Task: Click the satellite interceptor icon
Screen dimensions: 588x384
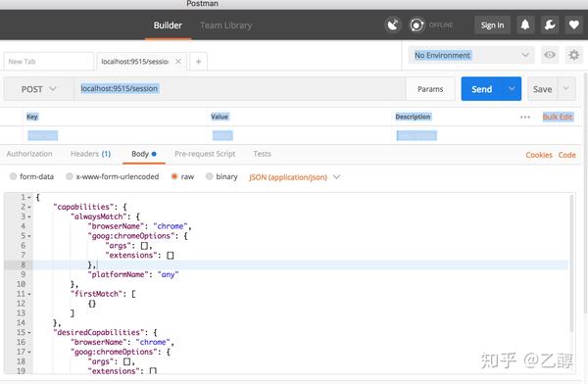Action: [393, 25]
